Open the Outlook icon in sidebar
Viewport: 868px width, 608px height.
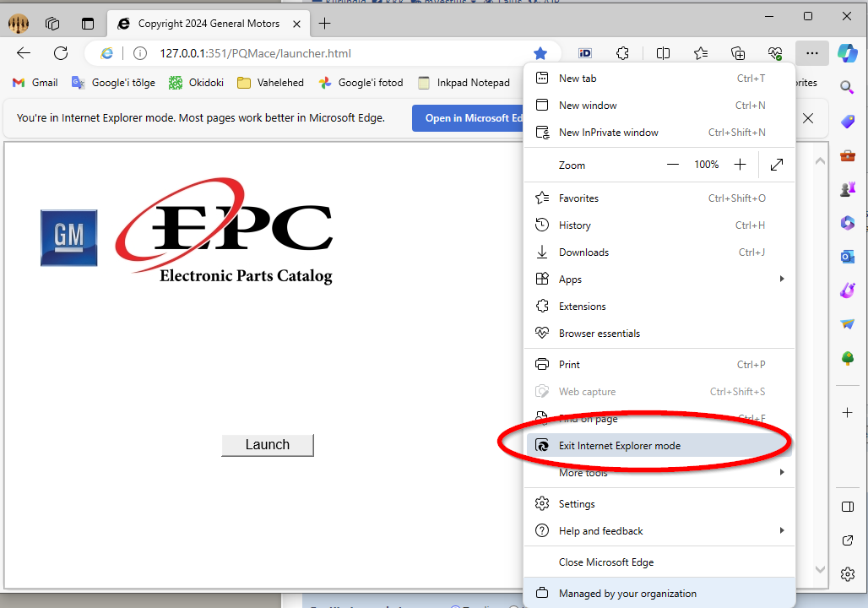click(x=848, y=256)
